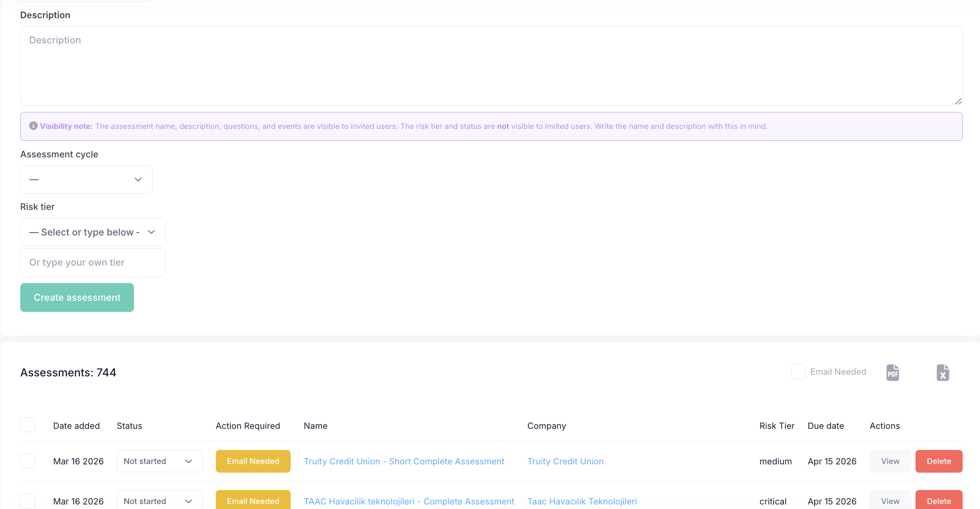Export assessments to Excel icon
Screen dimensions: 980x509
pyautogui.click(x=942, y=373)
